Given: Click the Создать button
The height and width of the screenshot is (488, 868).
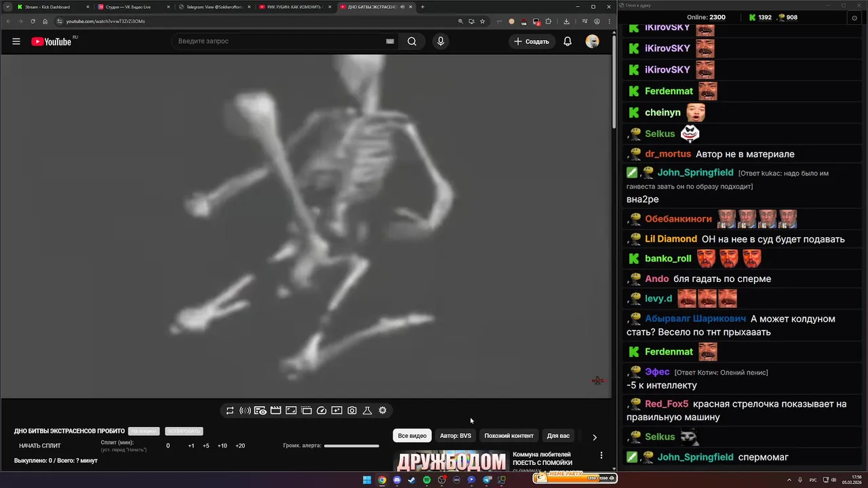Looking at the screenshot, I should [x=532, y=41].
